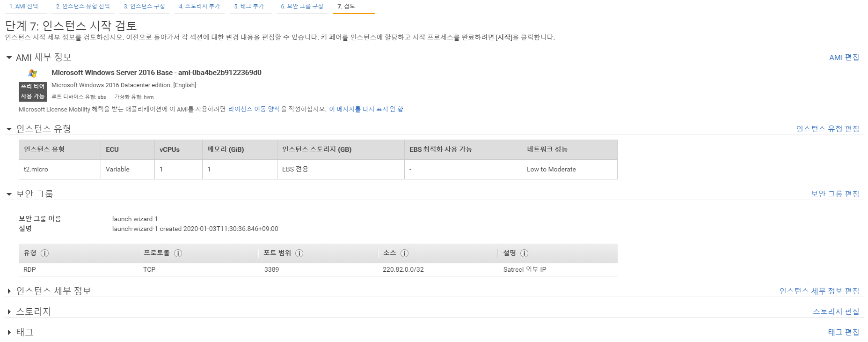Image resolution: width=868 pixels, height=342 pixels.
Task: Click info icon next to 프로토콜 column
Action: tap(178, 253)
